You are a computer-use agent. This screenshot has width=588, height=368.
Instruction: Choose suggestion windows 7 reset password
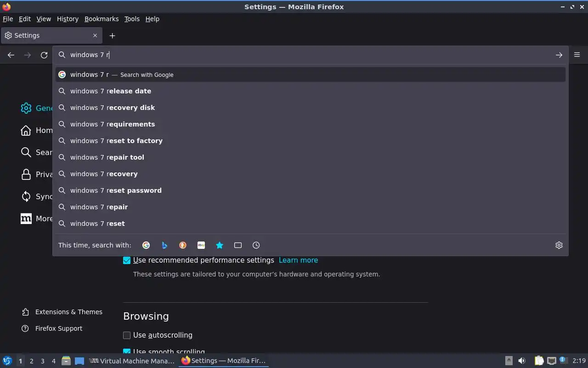pyautogui.click(x=311, y=190)
